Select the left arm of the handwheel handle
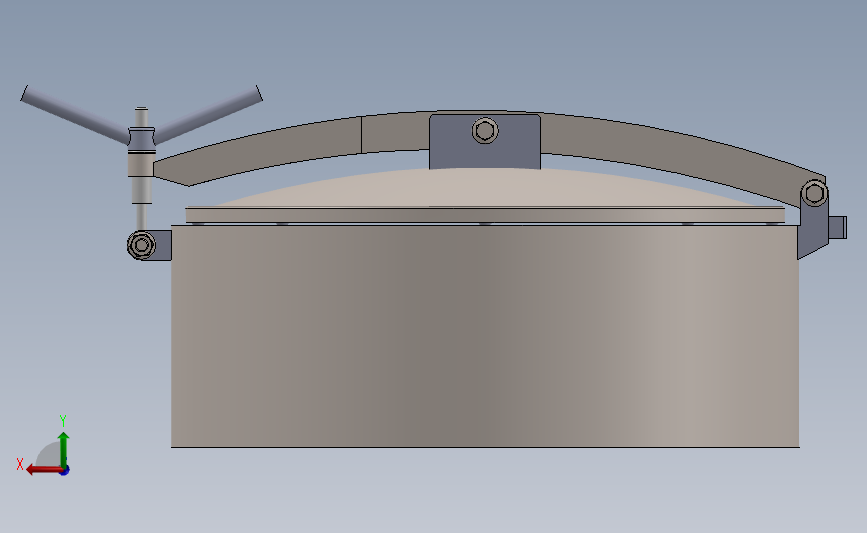Viewport: 867px width, 533px height. click(x=75, y=115)
